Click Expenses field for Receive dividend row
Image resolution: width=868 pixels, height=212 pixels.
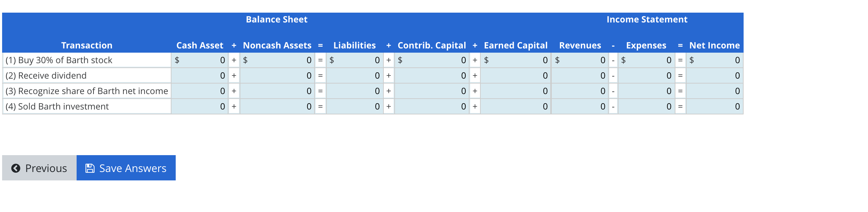(x=647, y=75)
